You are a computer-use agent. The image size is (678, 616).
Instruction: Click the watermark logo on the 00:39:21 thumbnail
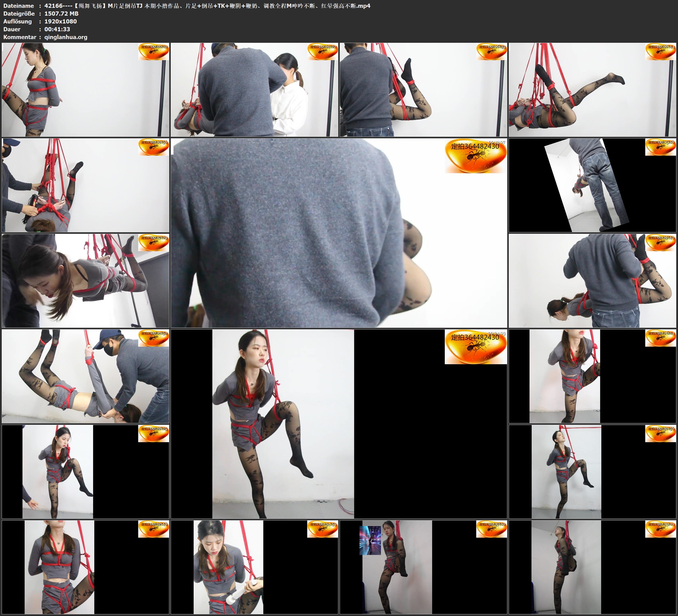pyautogui.click(x=660, y=529)
